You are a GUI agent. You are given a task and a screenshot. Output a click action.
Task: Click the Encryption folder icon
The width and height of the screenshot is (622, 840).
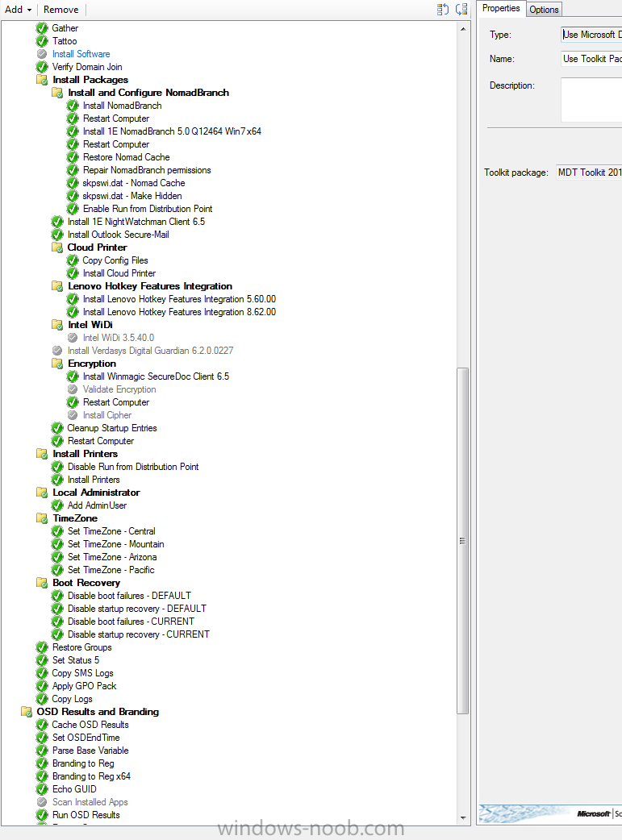(57, 364)
